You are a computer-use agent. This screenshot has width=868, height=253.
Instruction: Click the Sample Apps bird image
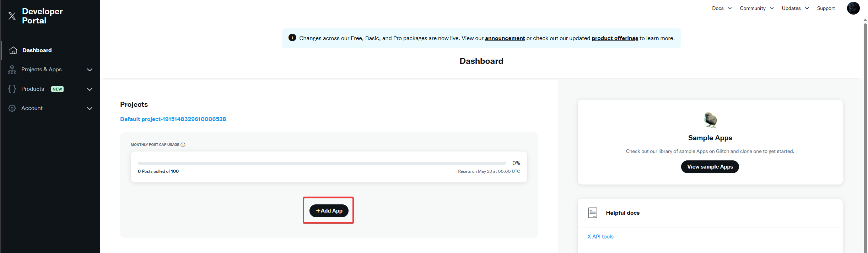pos(710,120)
